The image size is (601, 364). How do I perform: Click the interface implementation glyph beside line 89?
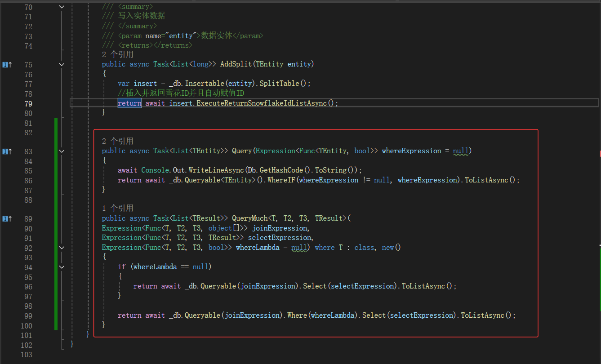pyautogui.click(x=7, y=219)
